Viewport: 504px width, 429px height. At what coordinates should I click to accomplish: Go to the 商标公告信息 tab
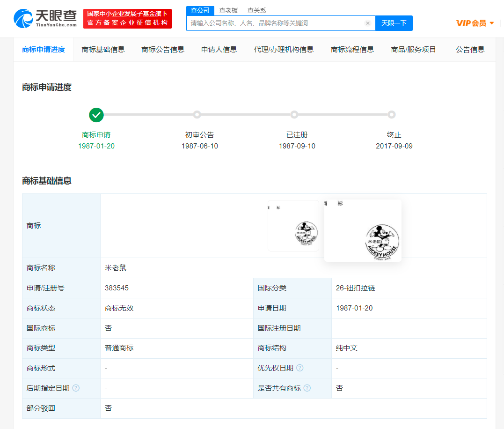point(163,50)
